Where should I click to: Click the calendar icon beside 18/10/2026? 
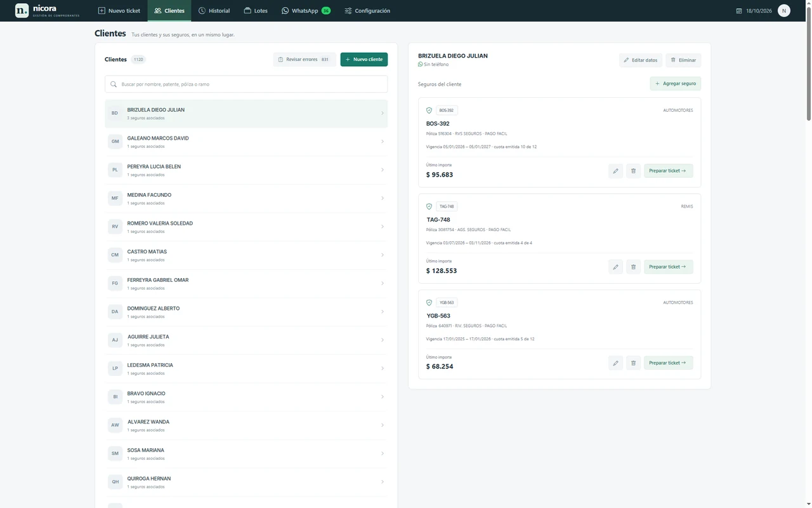pyautogui.click(x=738, y=11)
